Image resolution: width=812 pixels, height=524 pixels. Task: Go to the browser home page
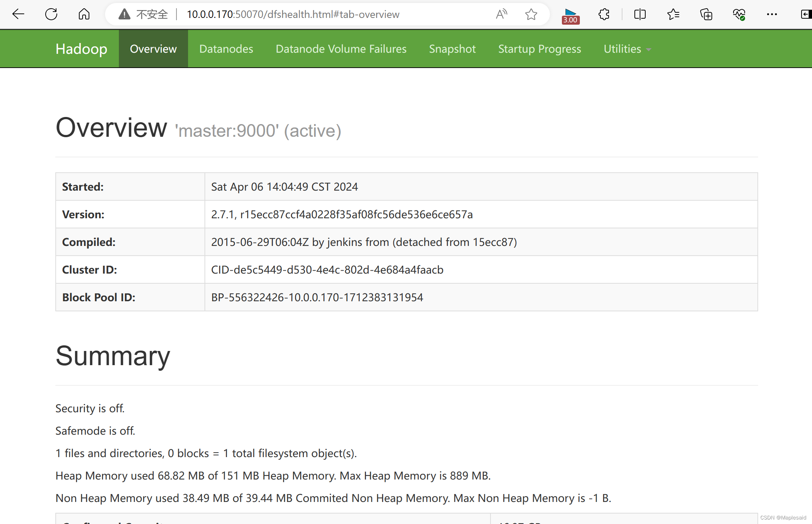coord(84,15)
